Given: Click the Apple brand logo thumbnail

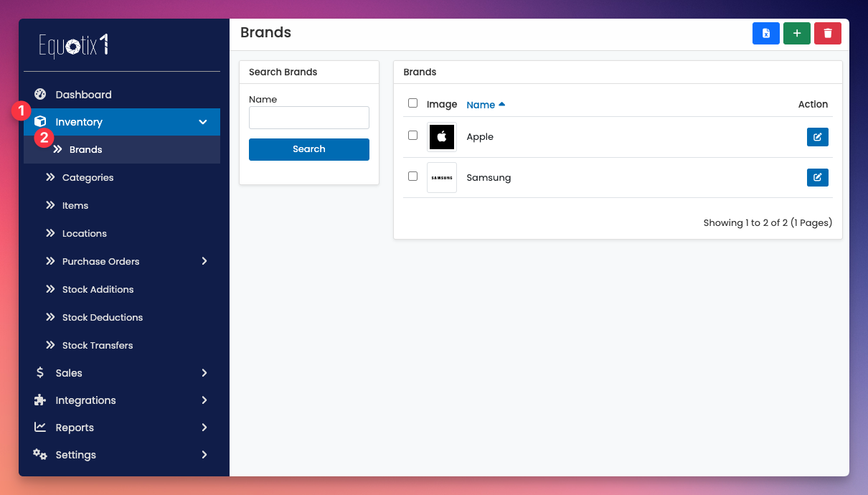Looking at the screenshot, I should coord(441,137).
